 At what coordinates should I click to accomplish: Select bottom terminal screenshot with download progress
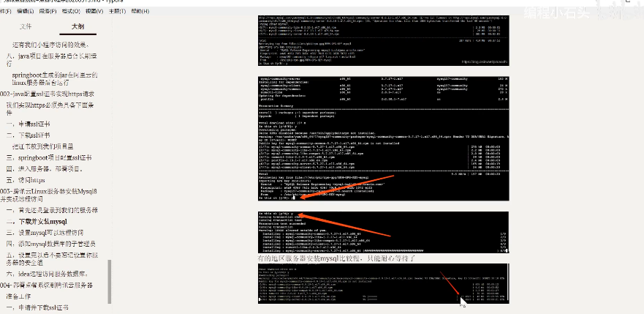(384, 283)
